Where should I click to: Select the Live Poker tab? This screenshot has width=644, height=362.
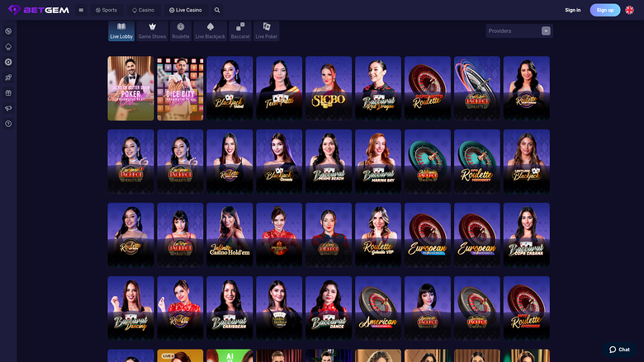click(x=267, y=31)
